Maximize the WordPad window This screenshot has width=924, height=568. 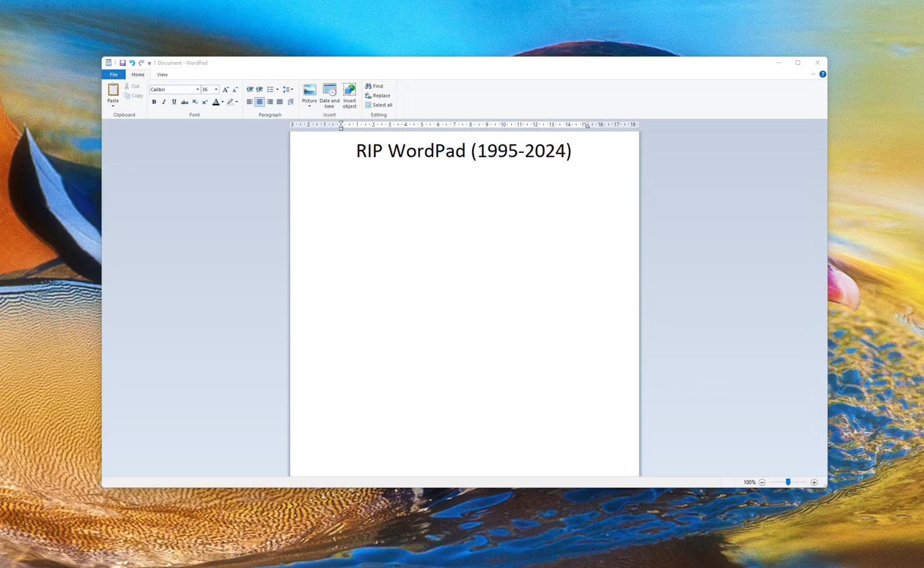[x=798, y=63]
